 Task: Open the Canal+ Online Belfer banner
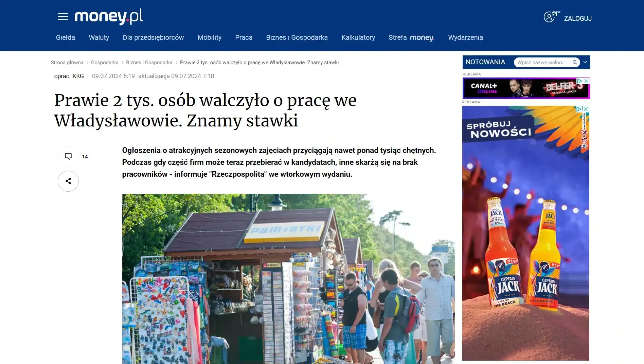[526, 88]
